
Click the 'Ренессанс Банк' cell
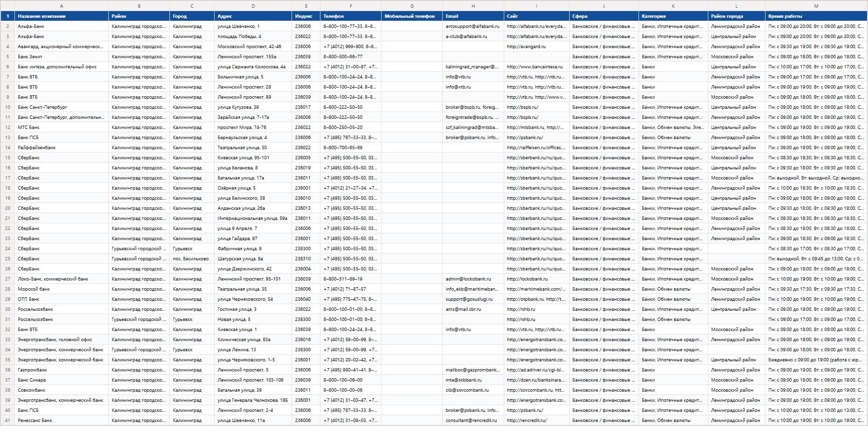(x=62, y=421)
